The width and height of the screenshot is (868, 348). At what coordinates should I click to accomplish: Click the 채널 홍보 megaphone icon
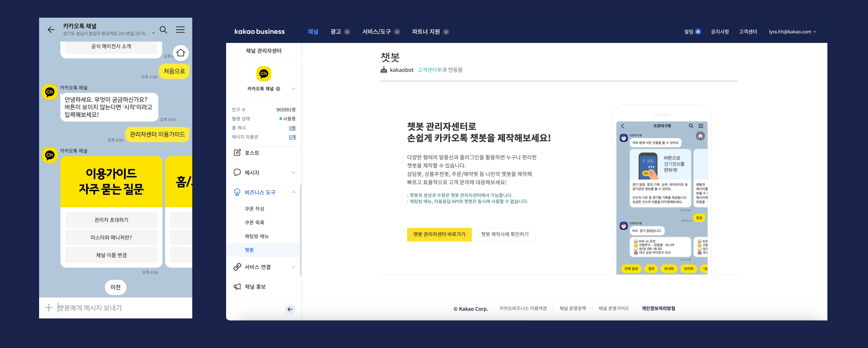pyautogui.click(x=237, y=287)
